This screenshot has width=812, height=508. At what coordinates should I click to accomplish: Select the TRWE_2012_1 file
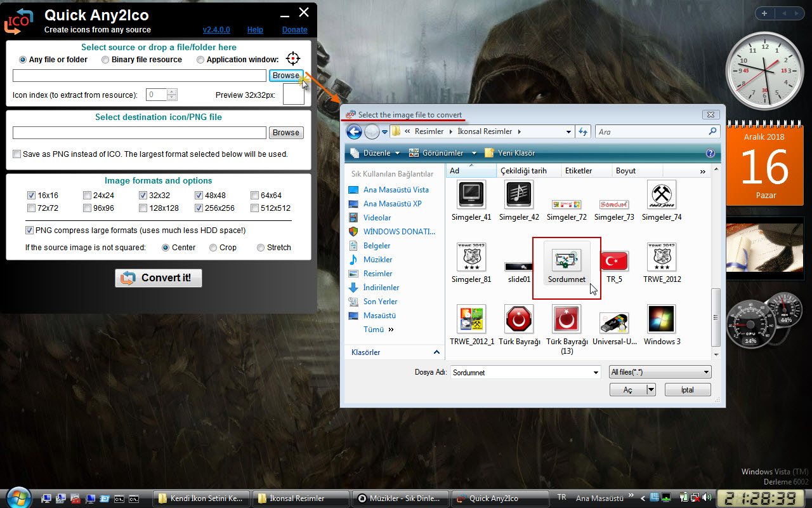point(471,325)
